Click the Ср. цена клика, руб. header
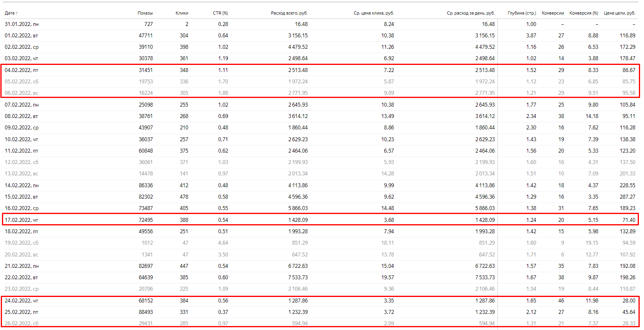This screenshot has width=644, height=330. point(373,13)
